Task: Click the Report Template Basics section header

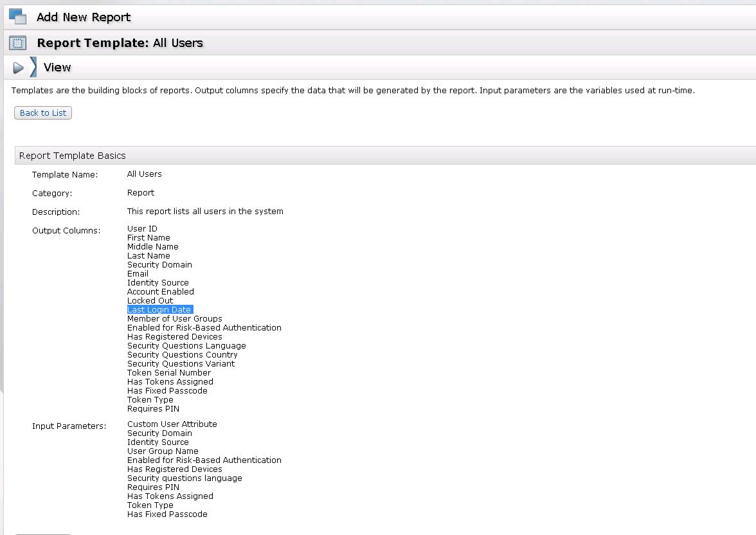Action: [x=73, y=156]
